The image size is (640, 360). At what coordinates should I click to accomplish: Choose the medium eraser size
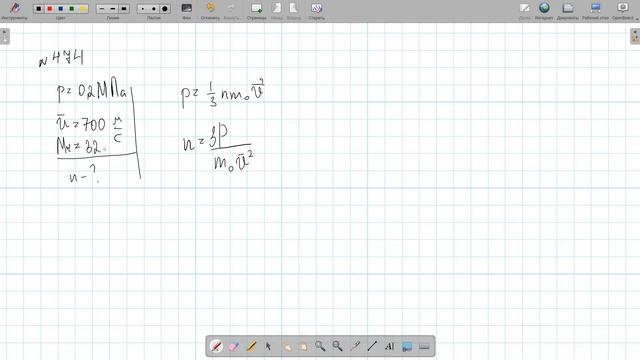pyautogui.click(x=154, y=9)
